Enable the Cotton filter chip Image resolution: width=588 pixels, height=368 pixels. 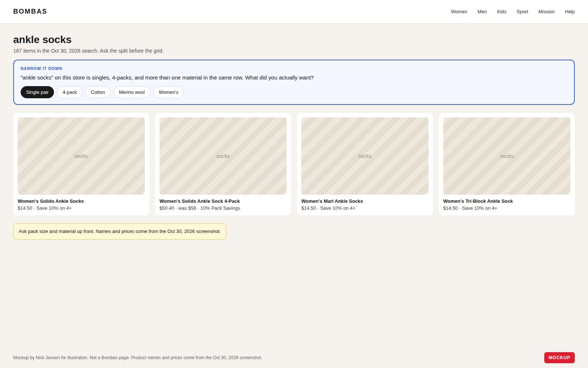click(98, 92)
